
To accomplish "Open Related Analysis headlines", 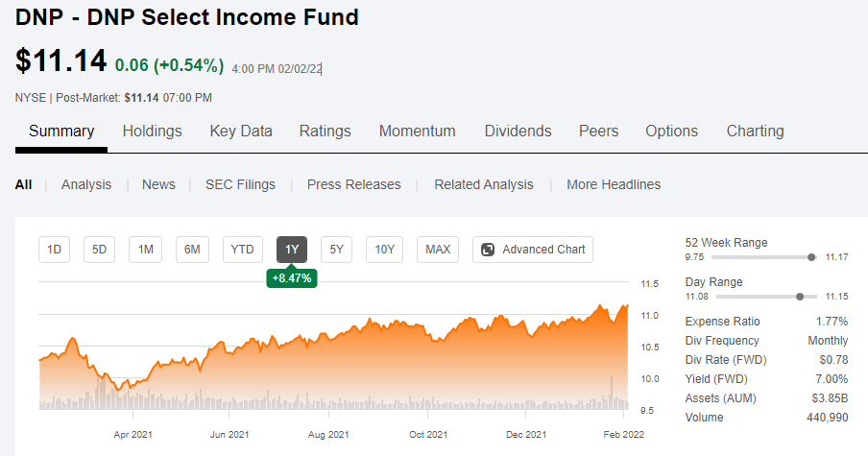I will [484, 185].
